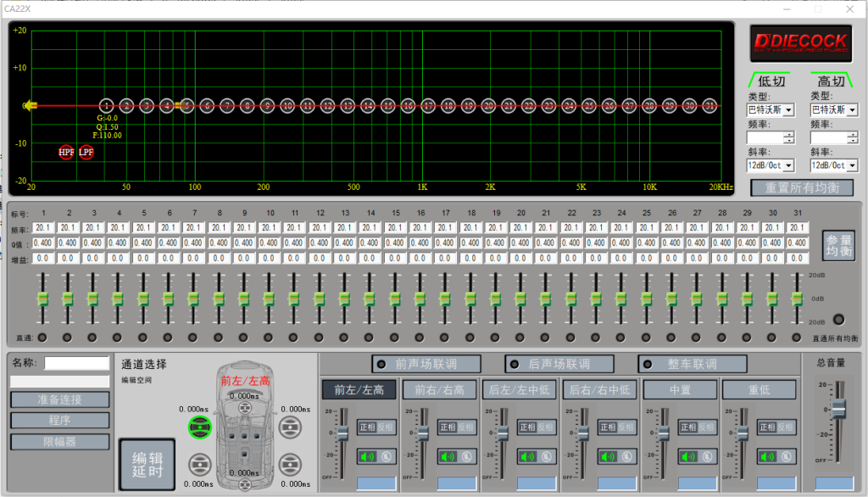Toggle bypass (直通) for EQ band 31
Image resolution: width=868 pixels, height=497 pixels.
click(796, 338)
